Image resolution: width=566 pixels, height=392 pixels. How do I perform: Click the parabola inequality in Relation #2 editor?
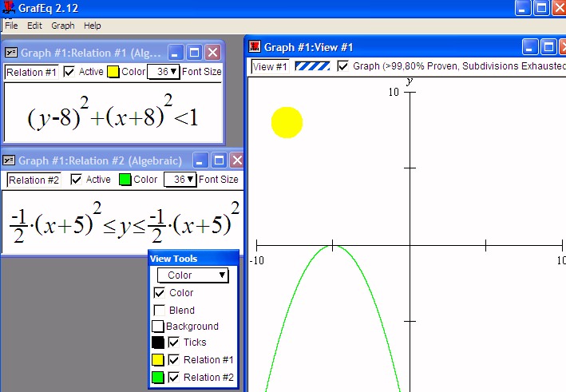pyautogui.click(x=125, y=222)
